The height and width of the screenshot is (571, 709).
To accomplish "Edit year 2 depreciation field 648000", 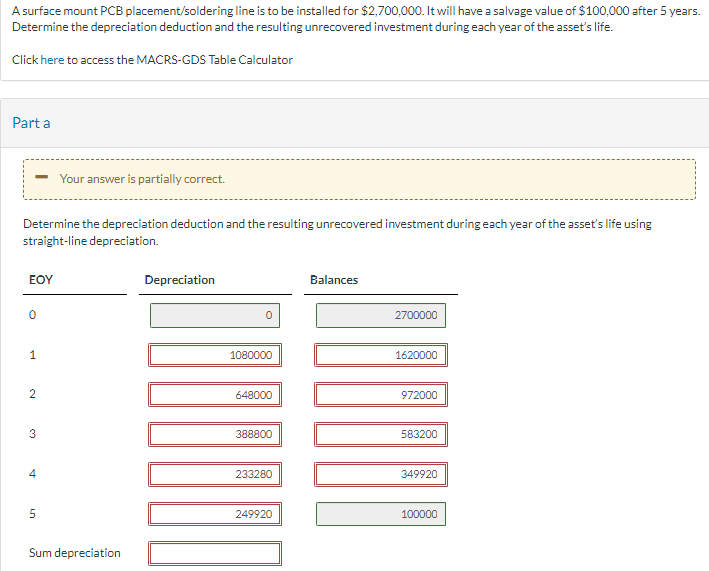I will pyautogui.click(x=215, y=395).
